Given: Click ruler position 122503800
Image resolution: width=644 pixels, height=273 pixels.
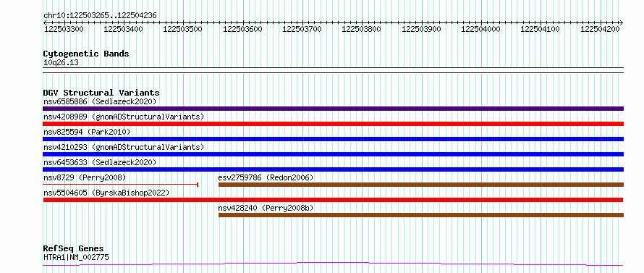Looking at the screenshot, I should 361,29.
